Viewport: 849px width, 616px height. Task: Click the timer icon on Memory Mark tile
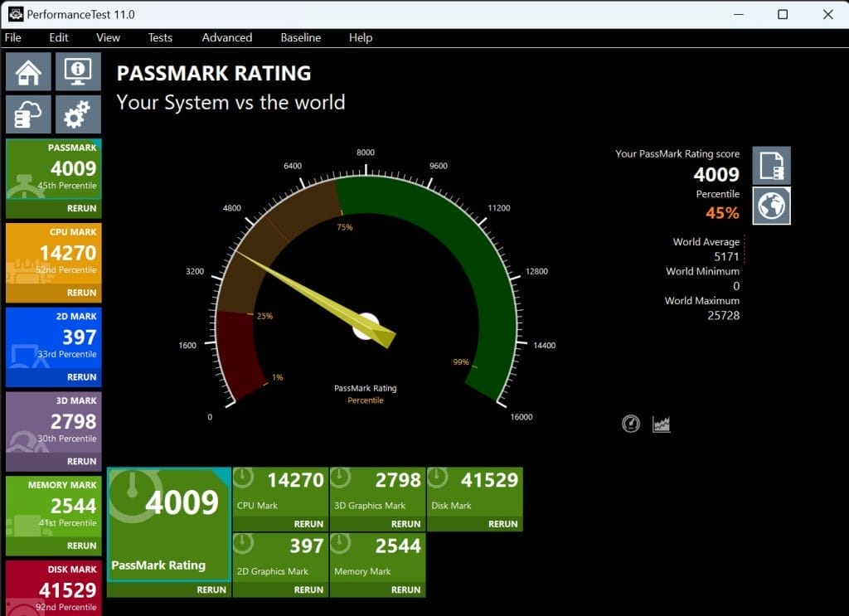pos(341,543)
